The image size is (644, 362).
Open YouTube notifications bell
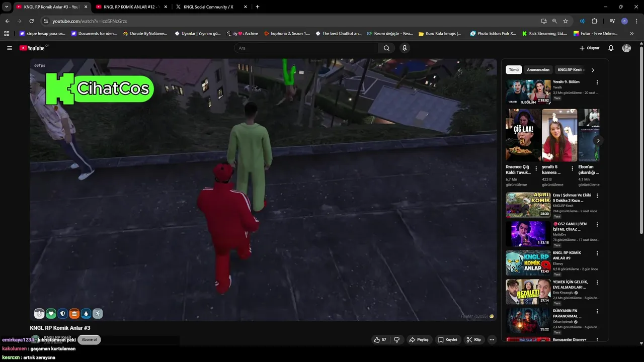(x=611, y=48)
